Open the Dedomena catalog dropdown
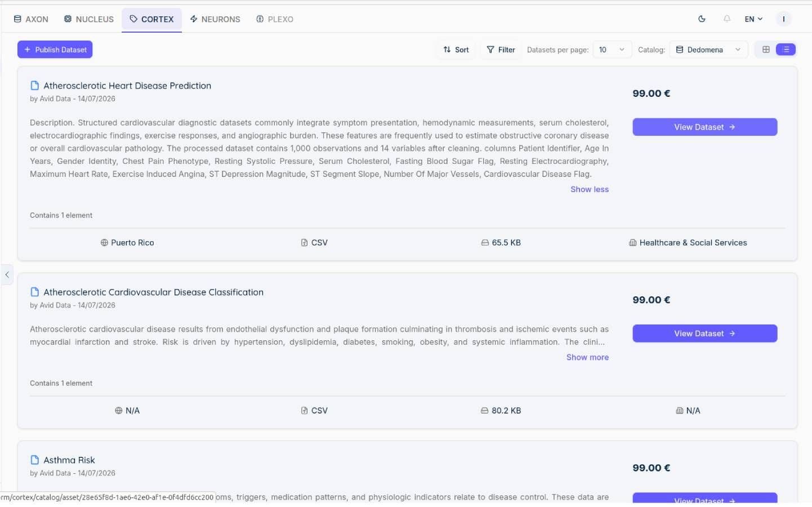This screenshot has height=507, width=812. (708, 50)
